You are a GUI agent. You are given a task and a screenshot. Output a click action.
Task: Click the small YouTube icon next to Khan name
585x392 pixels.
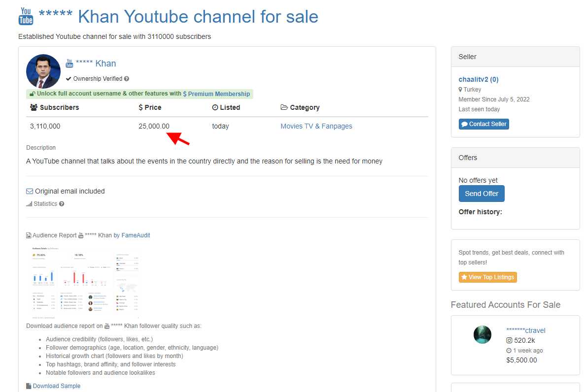69,64
